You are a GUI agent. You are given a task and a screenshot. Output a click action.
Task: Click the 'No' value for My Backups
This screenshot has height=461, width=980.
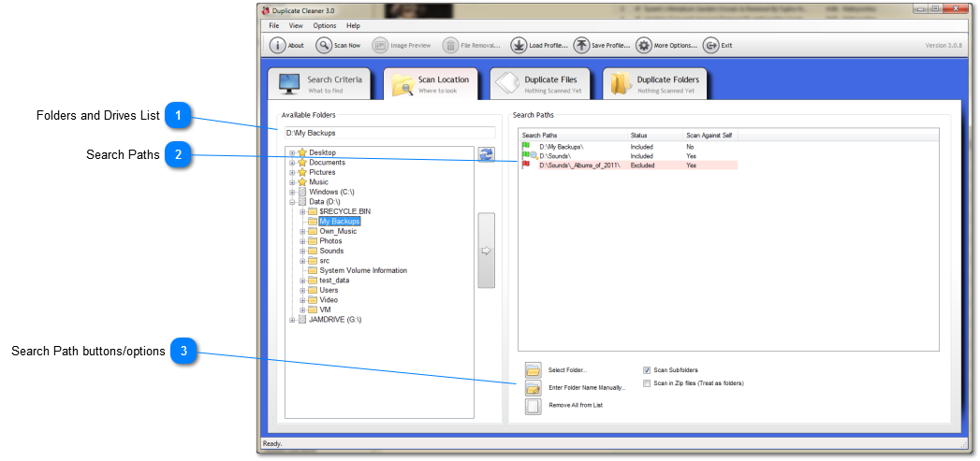(x=690, y=146)
